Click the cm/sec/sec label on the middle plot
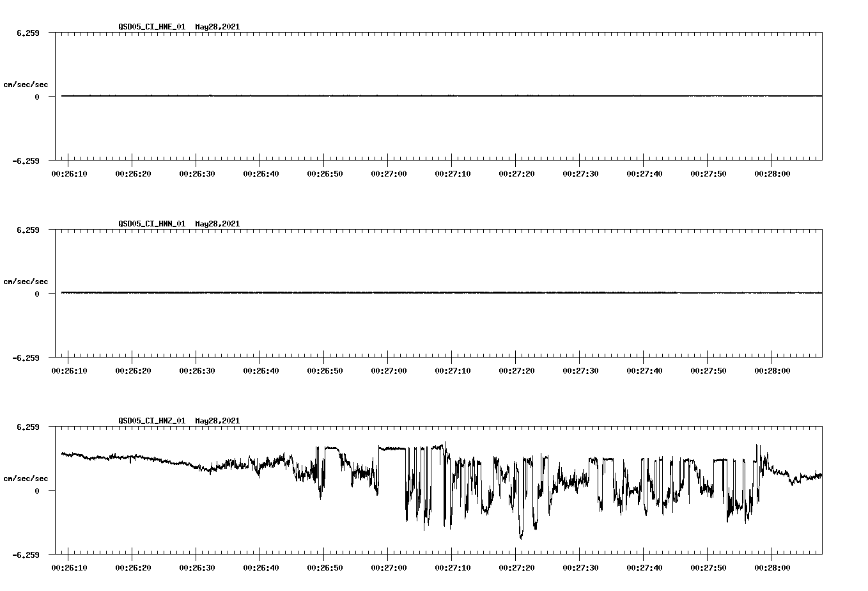 (27, 281)
